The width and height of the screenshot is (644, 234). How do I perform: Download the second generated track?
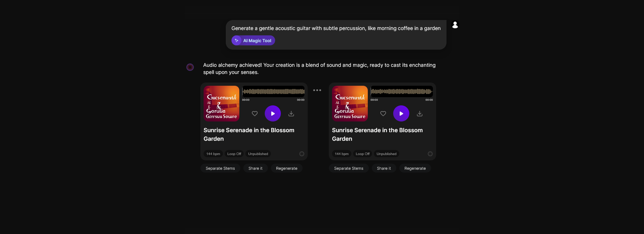click(420, 114)
